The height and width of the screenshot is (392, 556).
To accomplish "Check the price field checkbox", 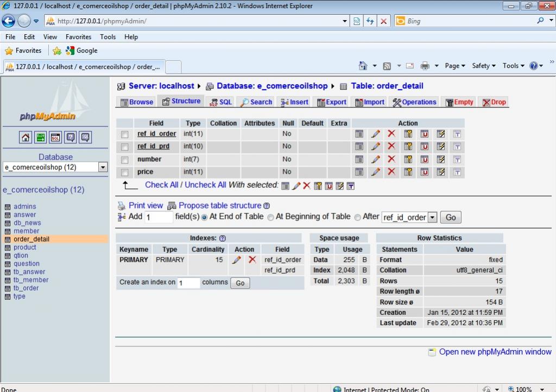I will coord(125,172).
